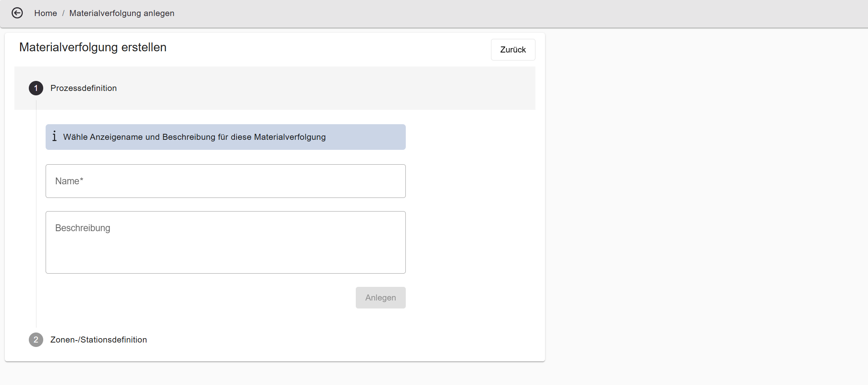Click the step 1 number badge
The width and height of the screenshot is (868, 385).
coord(36,88)
